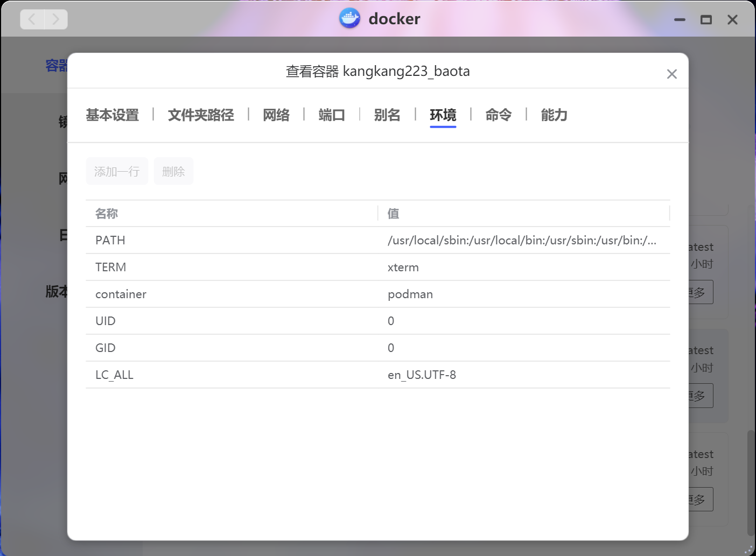Viewport: 756px width, 556px height.
Task: Close the docker application window
Action: [732, 20]
